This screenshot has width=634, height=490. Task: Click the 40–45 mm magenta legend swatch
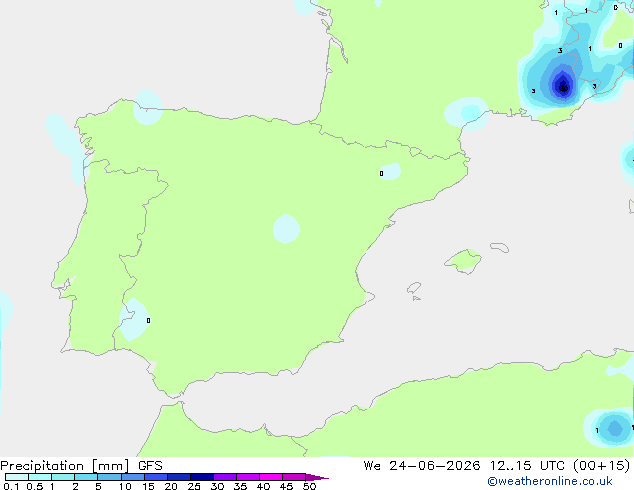tap(271, 477)
